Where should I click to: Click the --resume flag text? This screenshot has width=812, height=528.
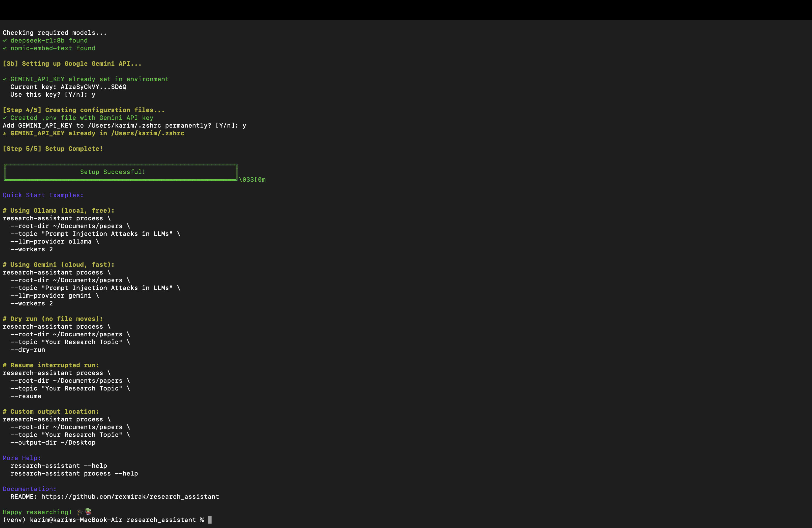tap(26, 396)
